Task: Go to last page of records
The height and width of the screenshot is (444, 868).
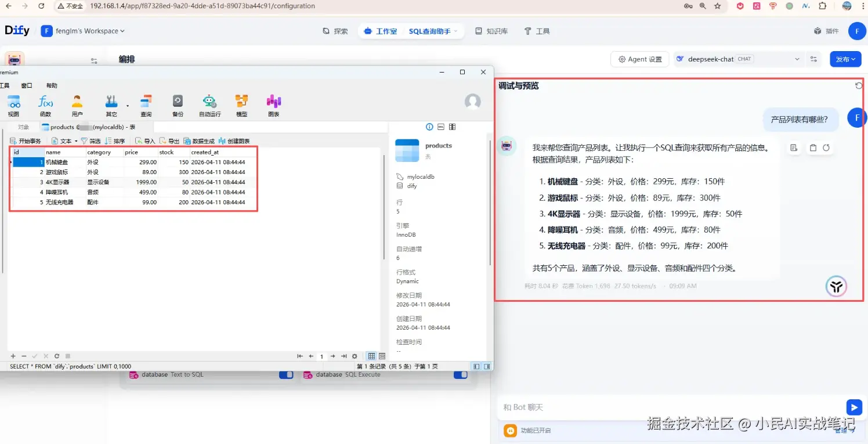Action: coord(343,356)
